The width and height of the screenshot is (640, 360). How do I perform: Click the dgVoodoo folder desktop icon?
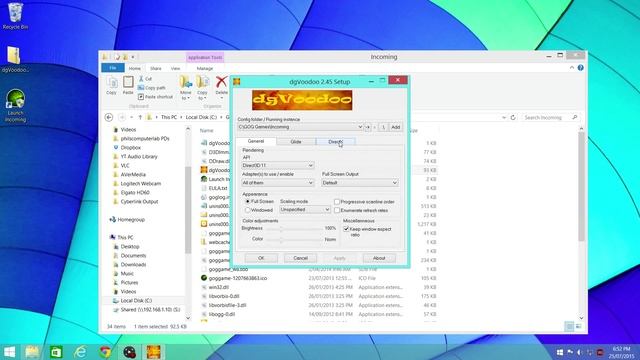pos(15,60)
